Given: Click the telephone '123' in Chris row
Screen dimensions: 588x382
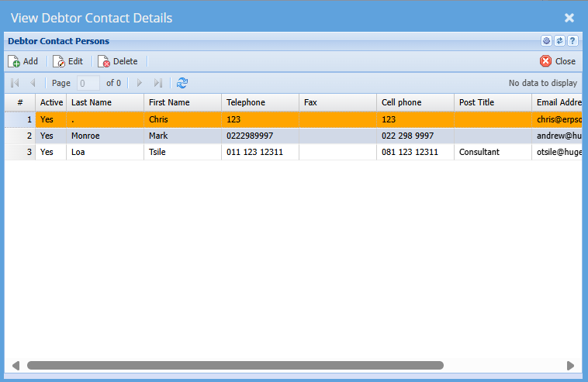Looking at the screenshot, I should coord(260,119).
